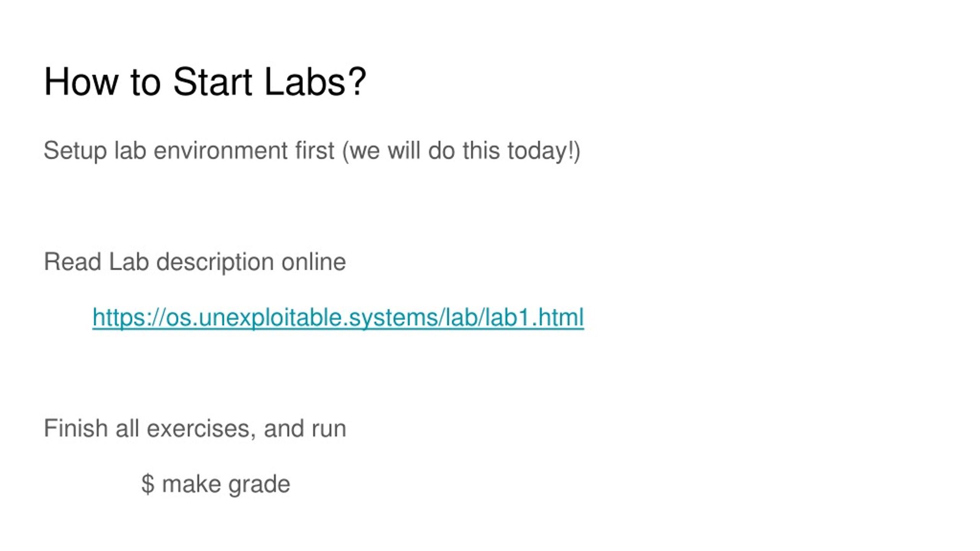Screen dimensions: 980x551
Task: Click the word 'exercises,' in the last paragraph
Action: [x=201, y=428]
